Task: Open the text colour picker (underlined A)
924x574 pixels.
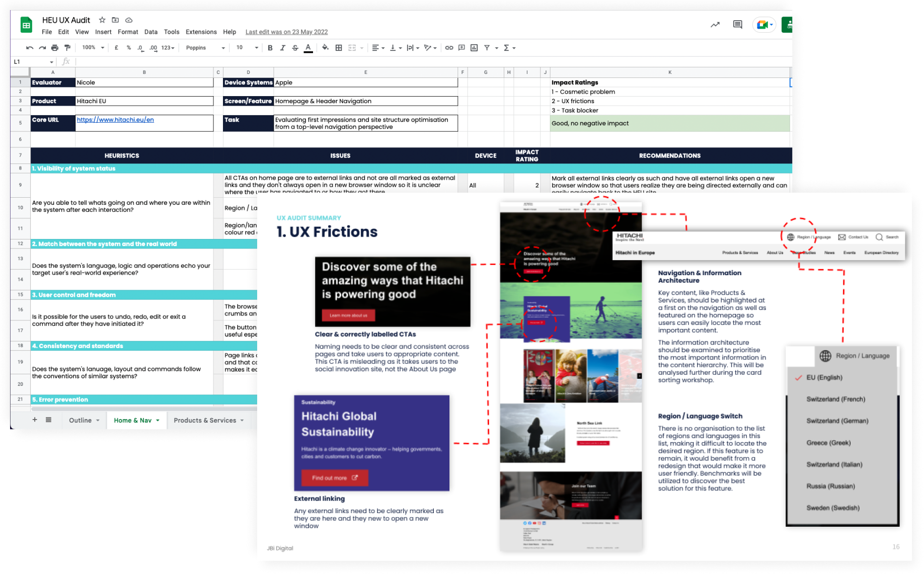Action: 309,48
